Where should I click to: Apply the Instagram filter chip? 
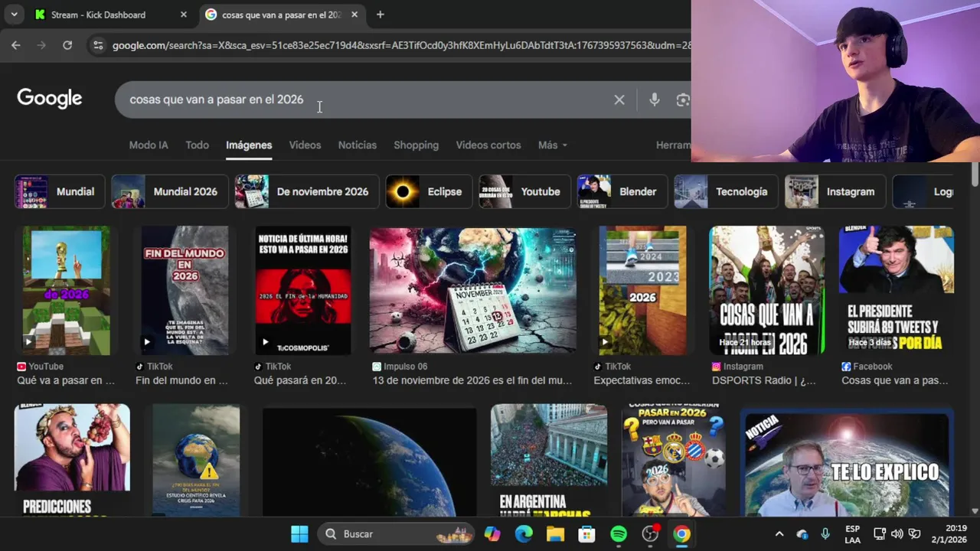pos(835,191)
